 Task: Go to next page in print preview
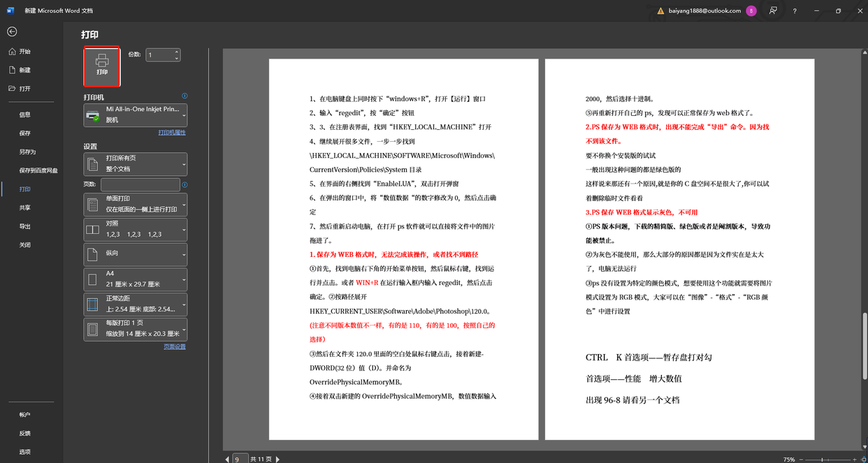278,459
